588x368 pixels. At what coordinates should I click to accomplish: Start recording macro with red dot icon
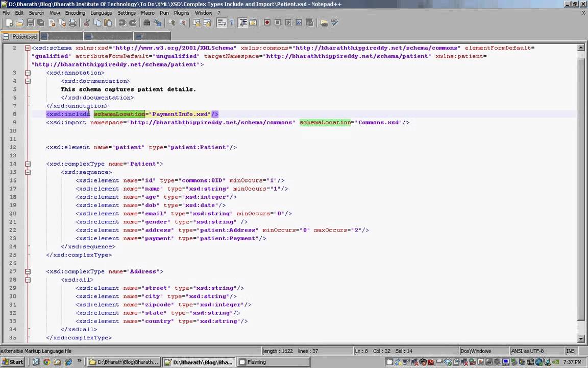[267, 23]
